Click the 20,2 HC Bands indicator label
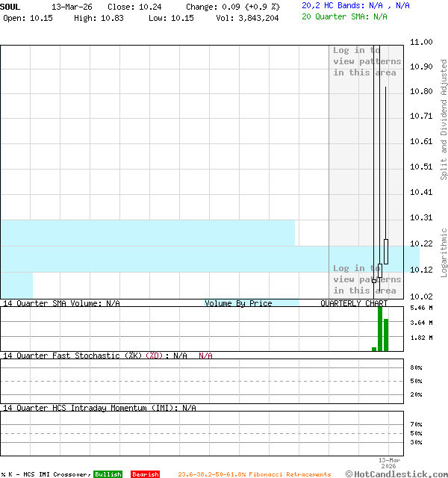Image resolution: width=448 pixels, height=478 pixels. [355, 5]
